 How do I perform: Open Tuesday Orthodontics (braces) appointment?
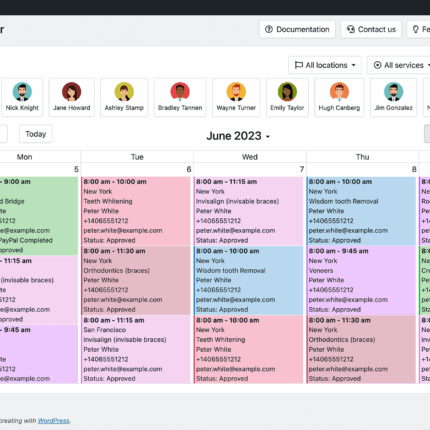pos(136,280)
